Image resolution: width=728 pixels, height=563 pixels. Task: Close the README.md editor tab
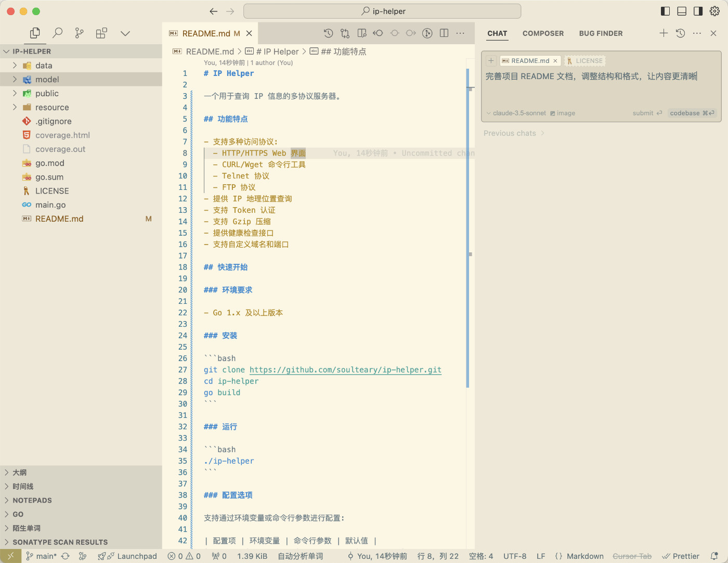[x=249, y=33]
